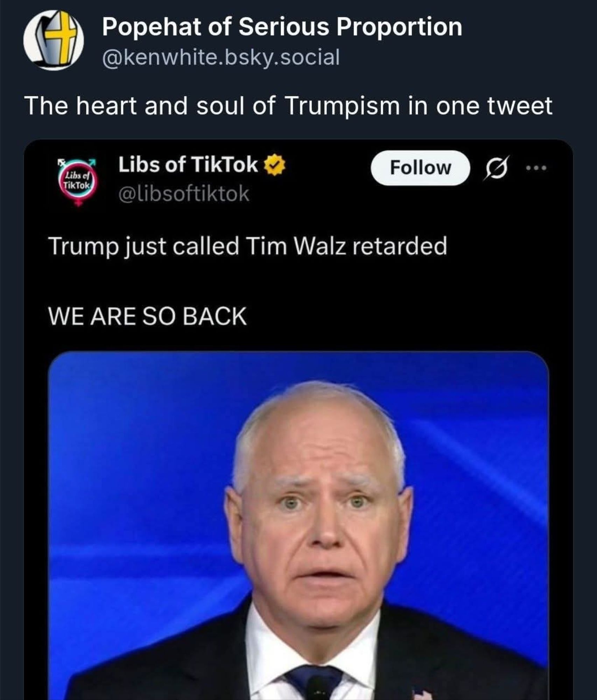
Task: Click the Libs of TikTok avatar
Action: click(x=78, y=182)
